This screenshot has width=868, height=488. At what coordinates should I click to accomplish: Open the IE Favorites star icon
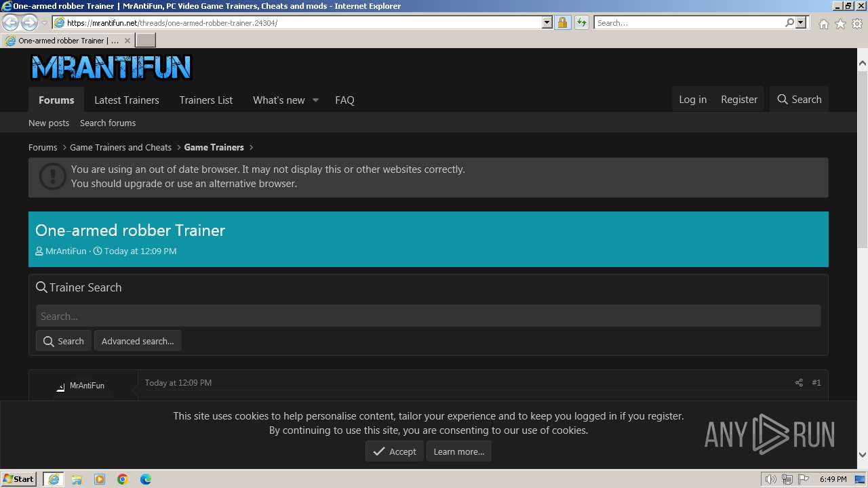click(x=840, y=24)
